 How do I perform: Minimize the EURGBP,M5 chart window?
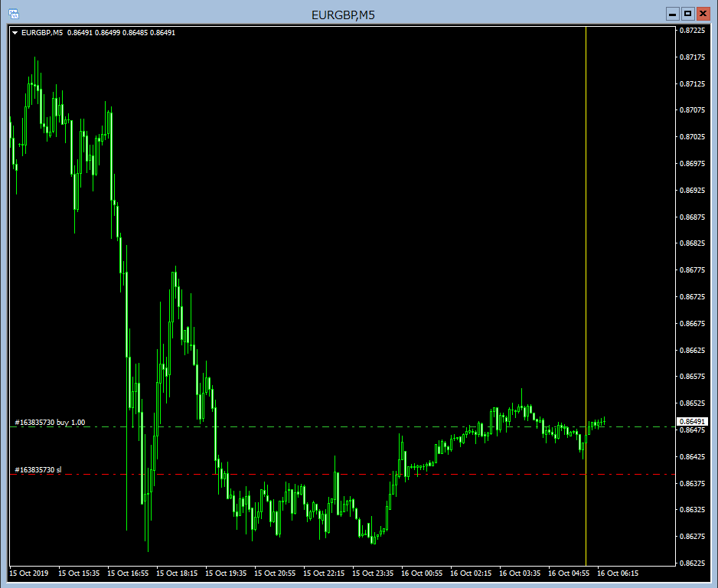pyautogui.click(x=672, y=15)
